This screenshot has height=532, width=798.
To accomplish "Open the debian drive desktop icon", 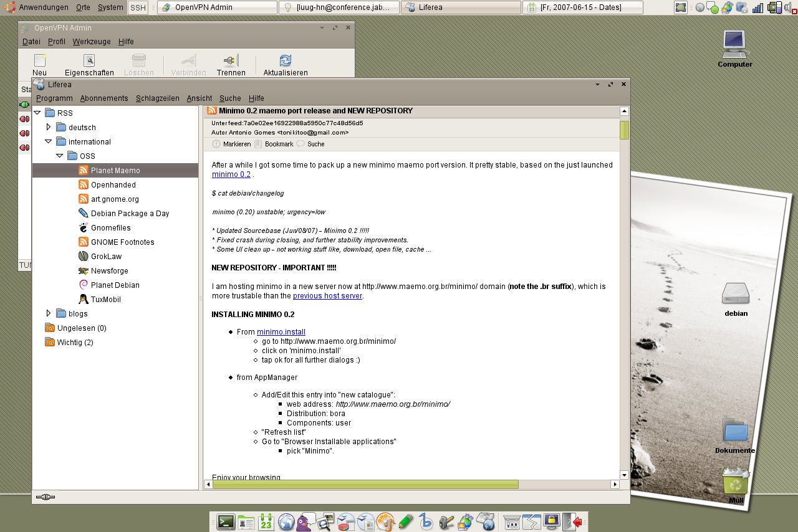I will pyautogui.click(x=736, y=299).
